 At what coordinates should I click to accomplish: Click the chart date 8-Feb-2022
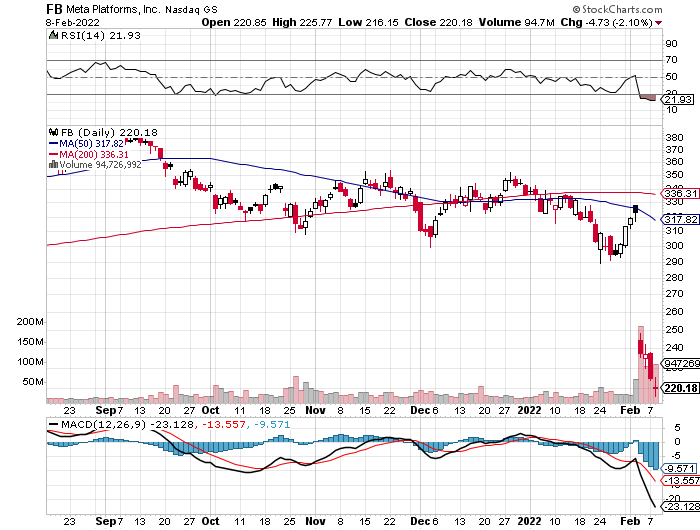point(73,22)
